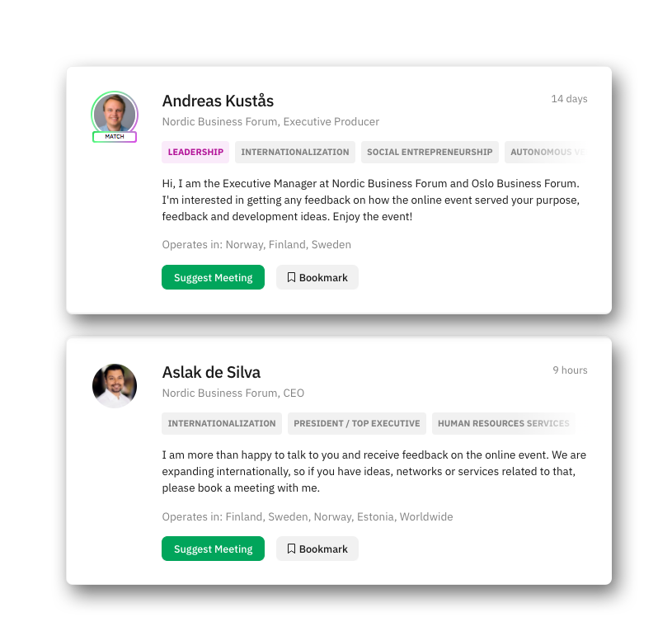
Task: Click the bookmark icon on Aslak's card
Action: [x=291, y=549]
